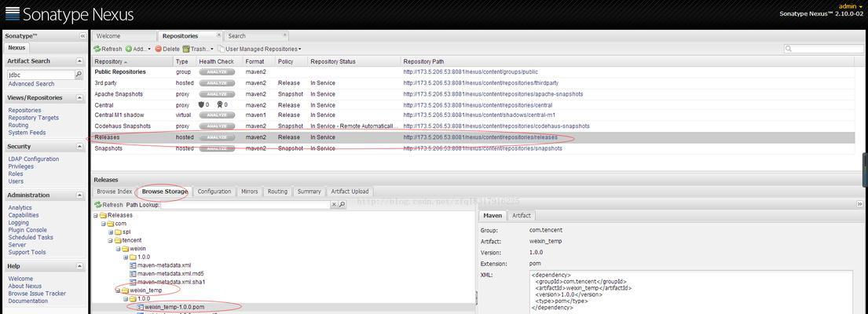Collapse the Administration panel
868x314 pixels.
coord(79,195)
